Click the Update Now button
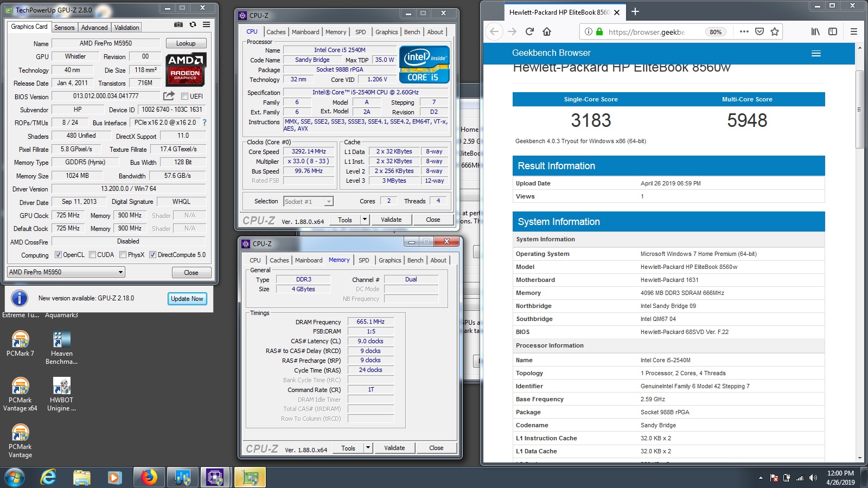Screen dimensions: 868x488 (x=187, y=298)
